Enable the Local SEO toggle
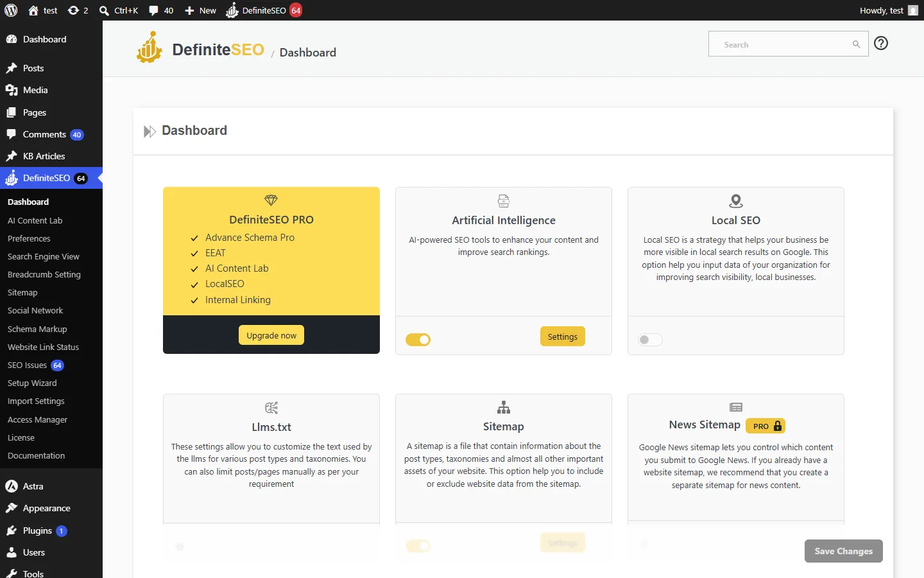Screen dimensions: 924x578 pos(650,340)
